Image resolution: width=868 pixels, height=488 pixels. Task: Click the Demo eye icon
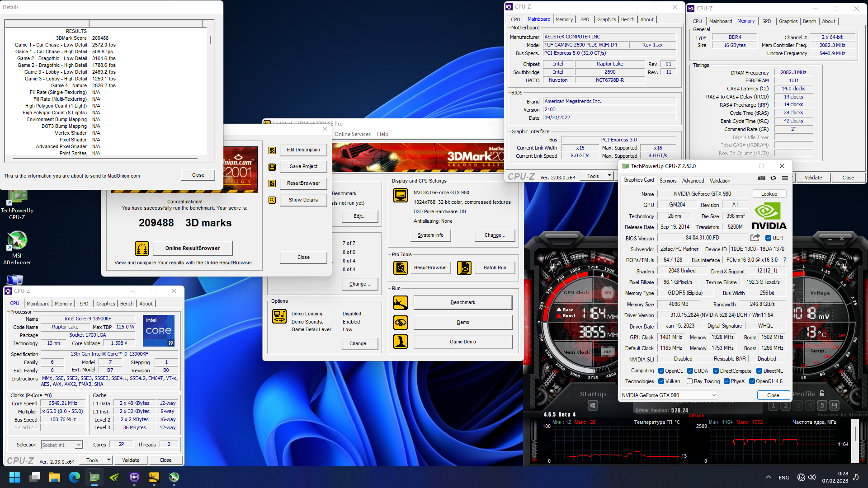tap(401, 323)
